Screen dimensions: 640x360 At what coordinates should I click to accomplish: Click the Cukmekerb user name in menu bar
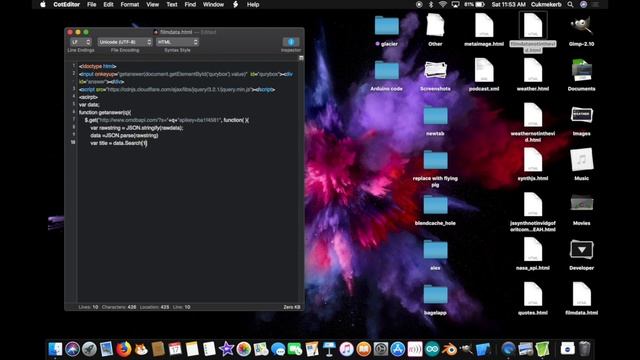547,4
